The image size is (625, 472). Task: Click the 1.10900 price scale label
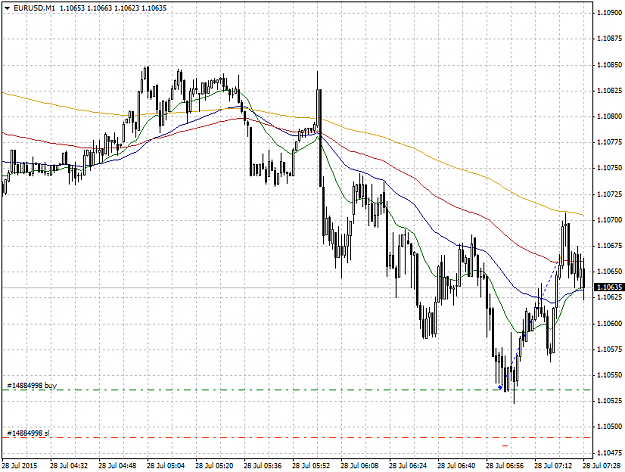click(610, 13)
